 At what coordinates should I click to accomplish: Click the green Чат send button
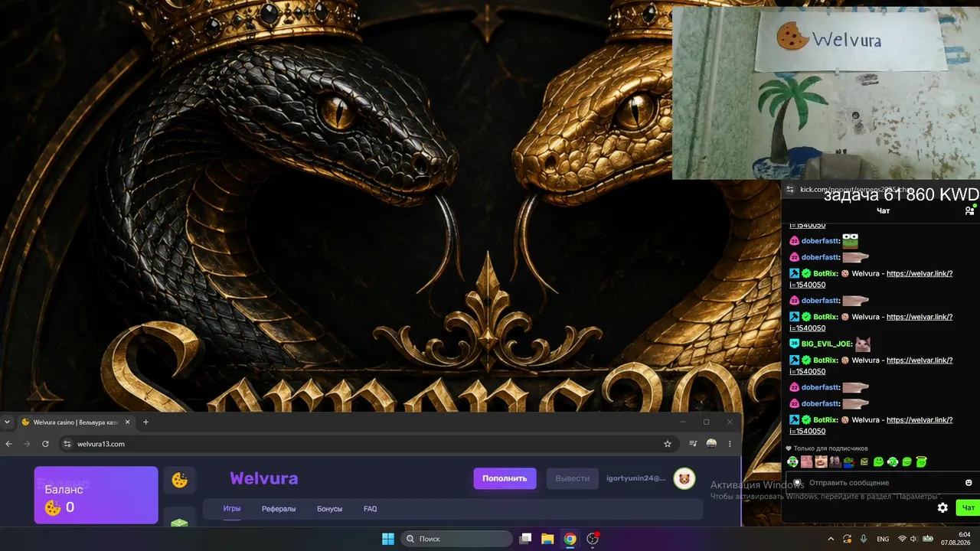[x=968, y=507]
